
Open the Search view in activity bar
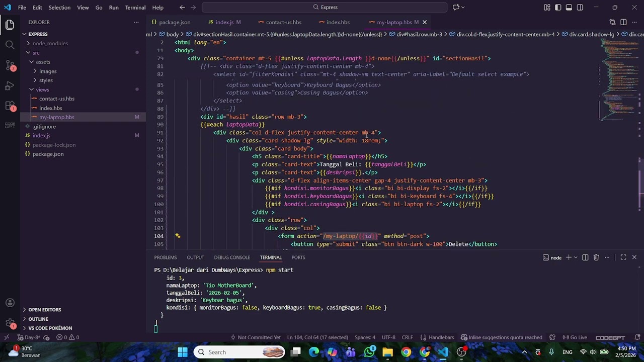pyautogui.click(x=10, y=45)
